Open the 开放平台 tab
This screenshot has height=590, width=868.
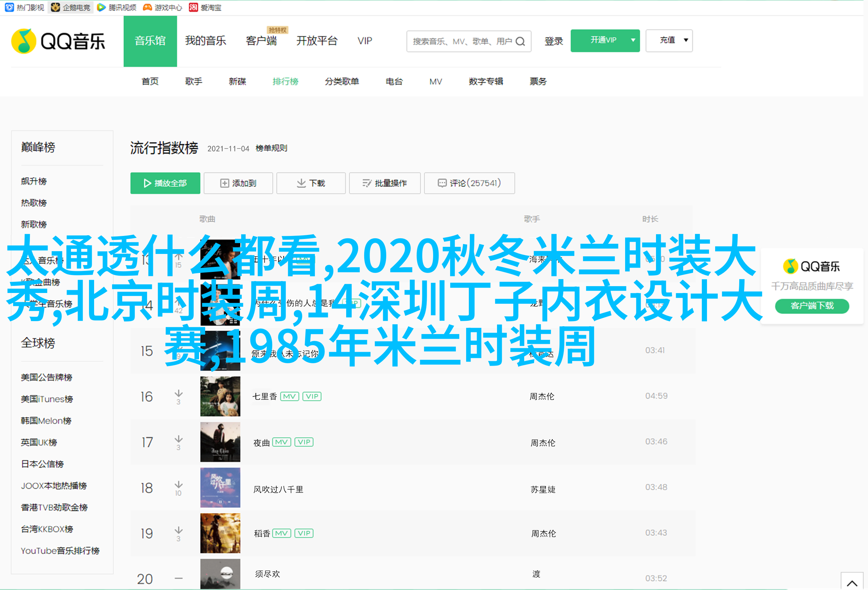(x=317, y=41)
